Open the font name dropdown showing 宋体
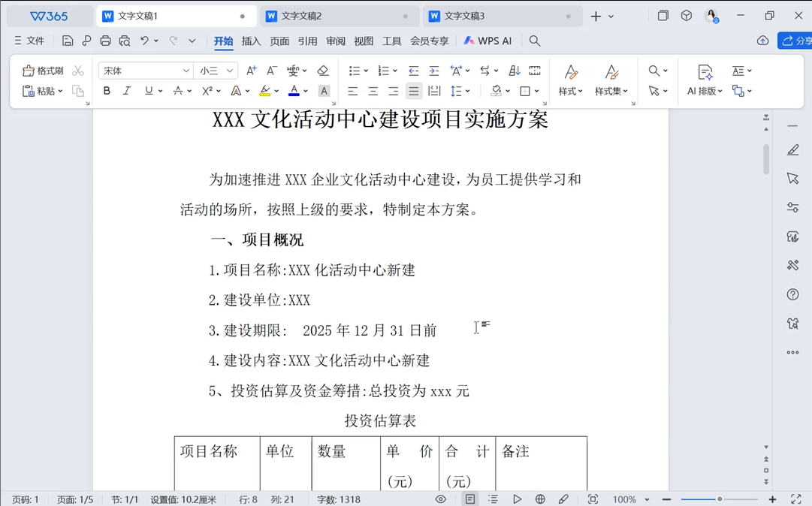Viewport: 812px width, 506px height. pos(145,71)
